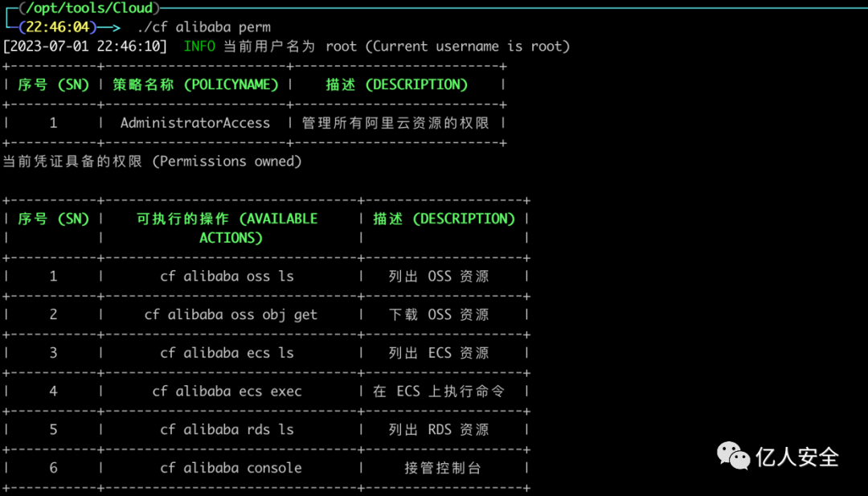This screenshot has width=868, height=496.
Task: Click the policy description 管理所有阿里云资源的权限
Action: point(395,123)
